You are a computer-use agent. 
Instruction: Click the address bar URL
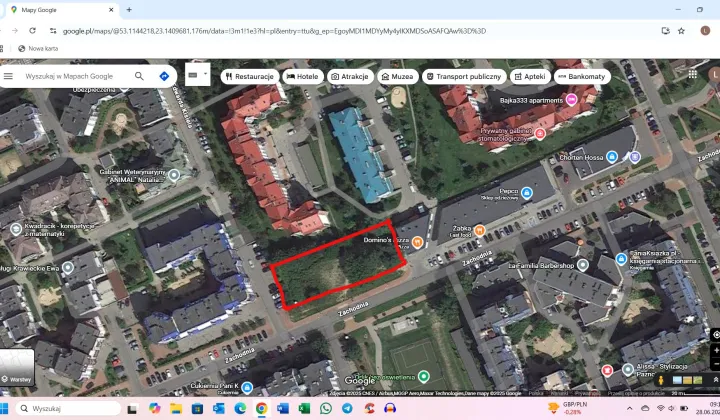(274, 31)
